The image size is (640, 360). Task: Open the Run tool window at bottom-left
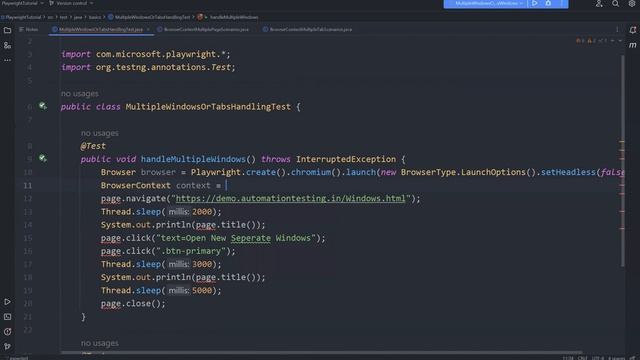[7, 302]
